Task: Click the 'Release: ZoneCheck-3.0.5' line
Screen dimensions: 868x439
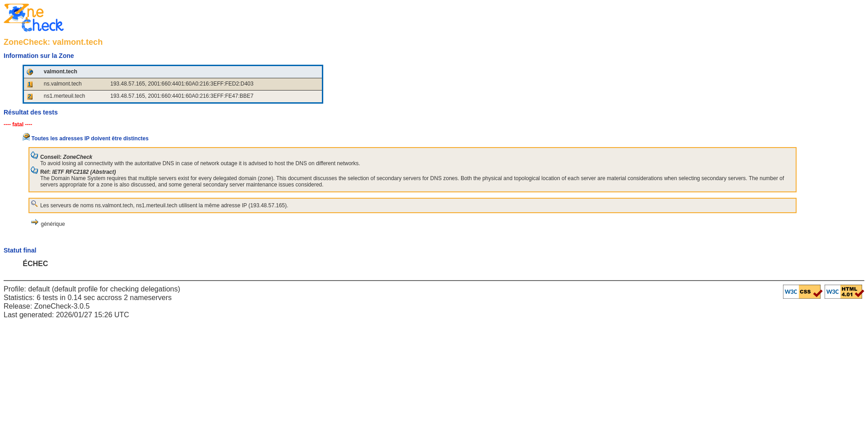Action: pyautogui.click(x=47, y=306)
